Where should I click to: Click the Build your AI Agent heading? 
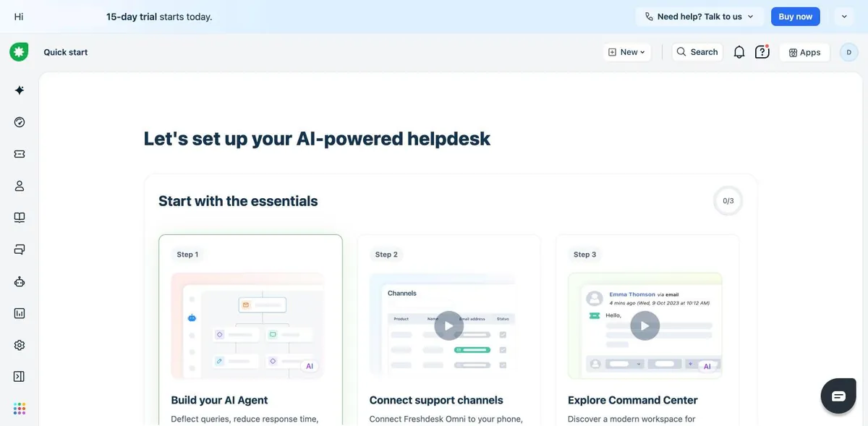219,400
